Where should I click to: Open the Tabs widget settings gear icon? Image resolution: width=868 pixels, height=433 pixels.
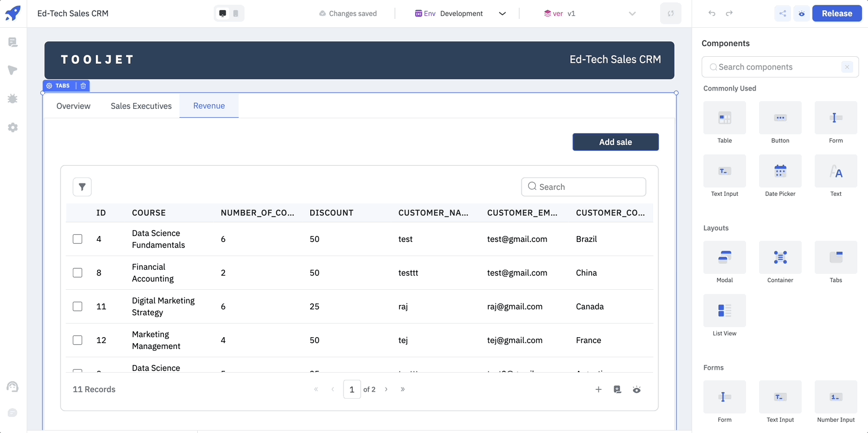49,85
